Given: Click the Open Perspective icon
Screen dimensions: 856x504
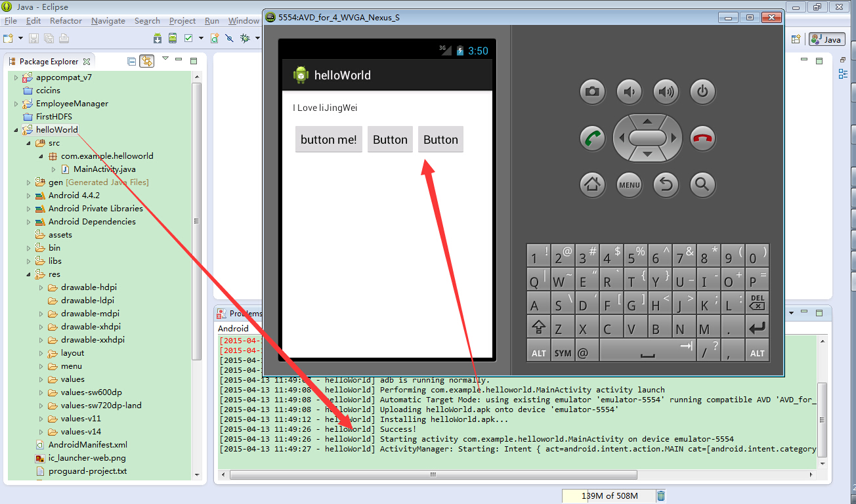Looking at the screenshot, I should click(796, 39).
